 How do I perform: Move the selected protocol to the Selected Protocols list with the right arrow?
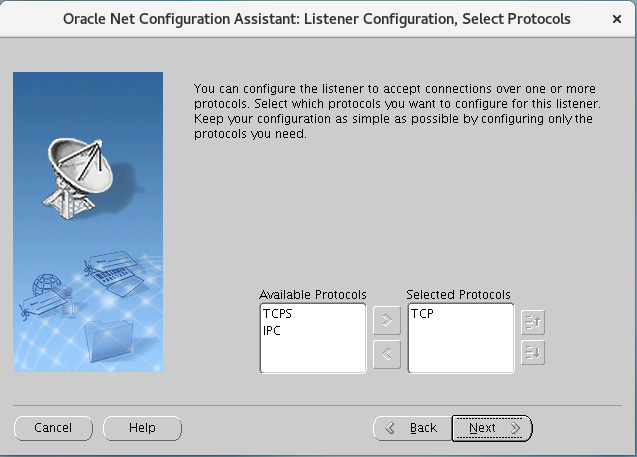(x=387, y=321)
